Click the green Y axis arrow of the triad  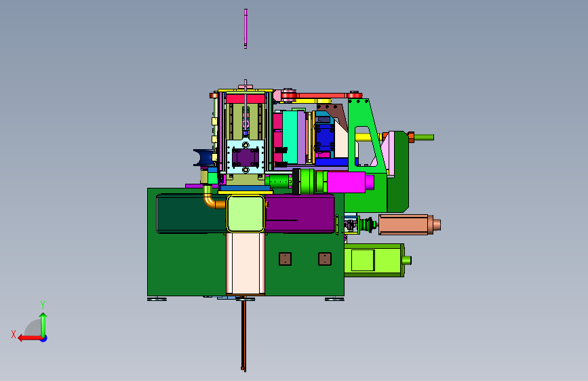coord(43,325)
